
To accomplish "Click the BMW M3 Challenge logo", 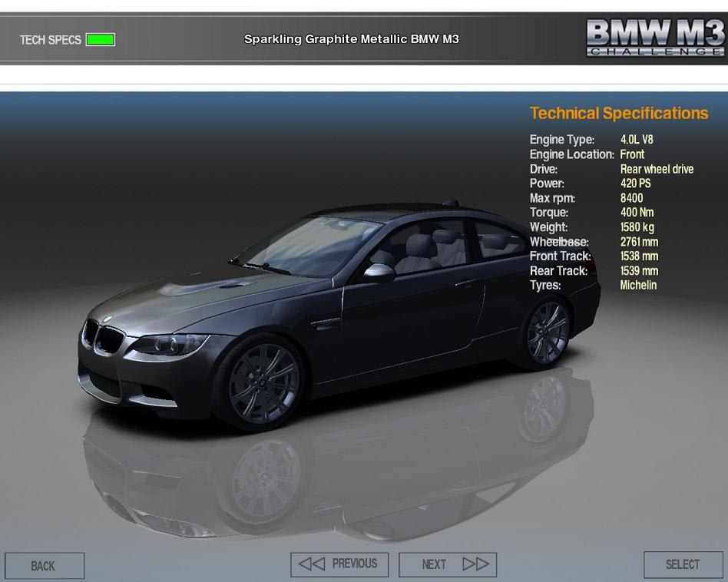I will 655,38.
